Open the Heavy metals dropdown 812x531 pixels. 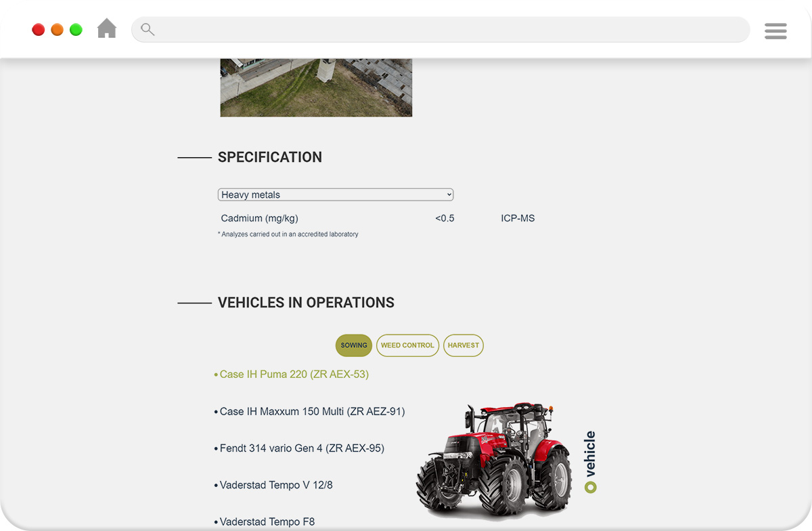336,194
